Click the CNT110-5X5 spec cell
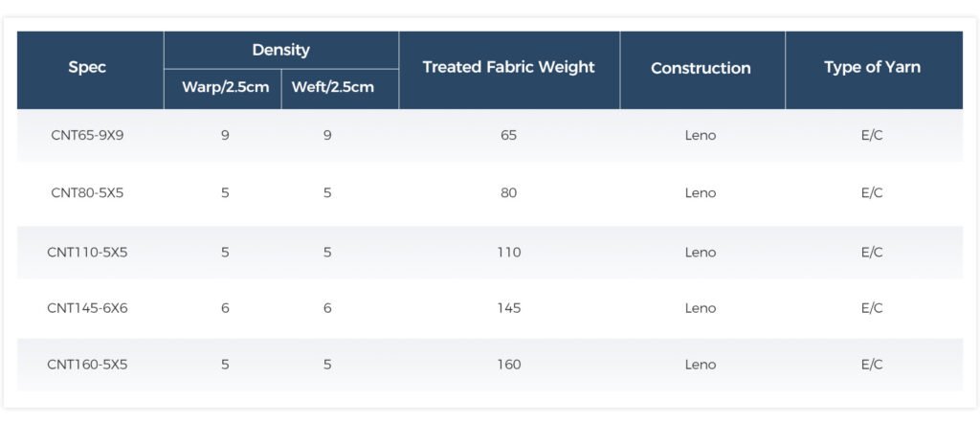The width and height of the screenshot is (980, 423). [87, 253]
